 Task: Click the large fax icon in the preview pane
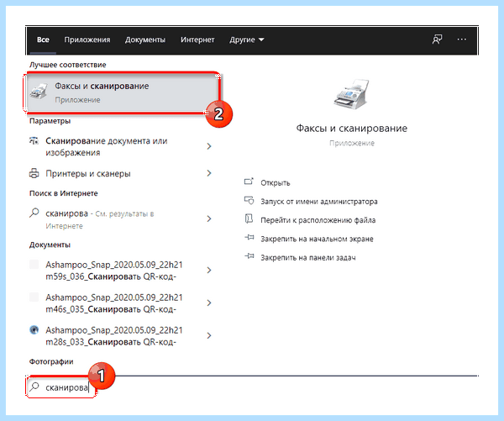(351, 95)
